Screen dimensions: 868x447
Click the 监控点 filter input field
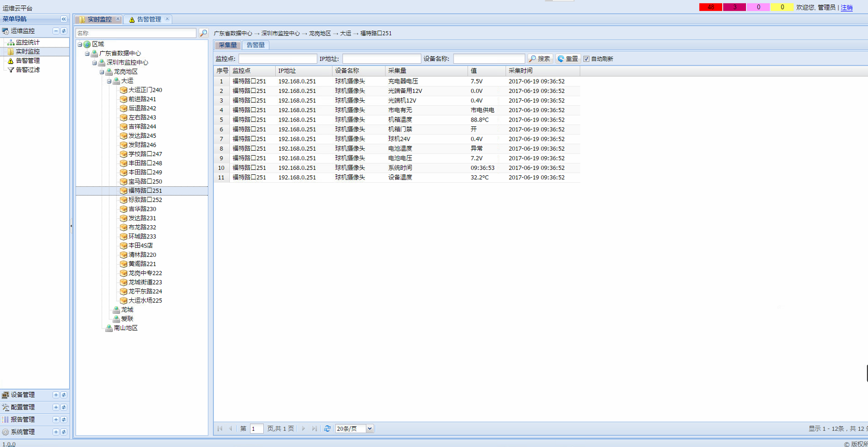point(278,59)
